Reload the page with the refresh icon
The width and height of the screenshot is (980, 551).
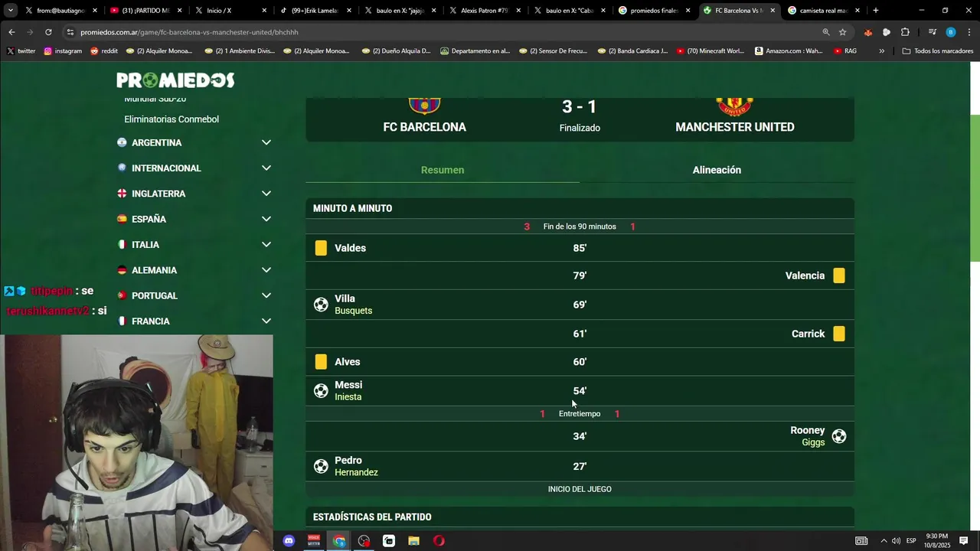pyautogui.click(x=48, y=32)
